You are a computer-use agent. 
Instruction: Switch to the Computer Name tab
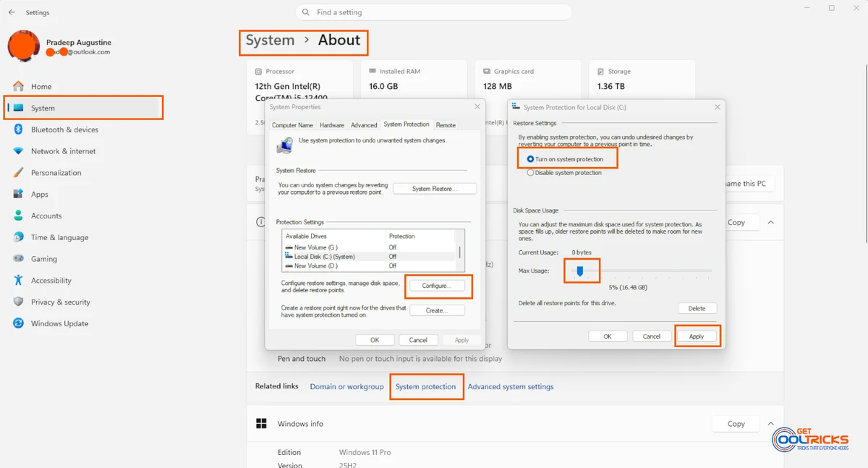point(292,125)
